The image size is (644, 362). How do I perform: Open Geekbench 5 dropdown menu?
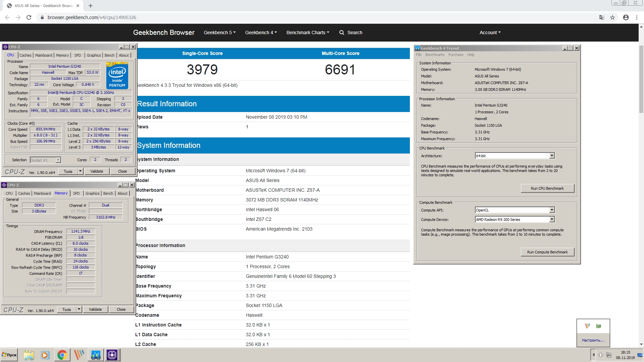[220, 33]
